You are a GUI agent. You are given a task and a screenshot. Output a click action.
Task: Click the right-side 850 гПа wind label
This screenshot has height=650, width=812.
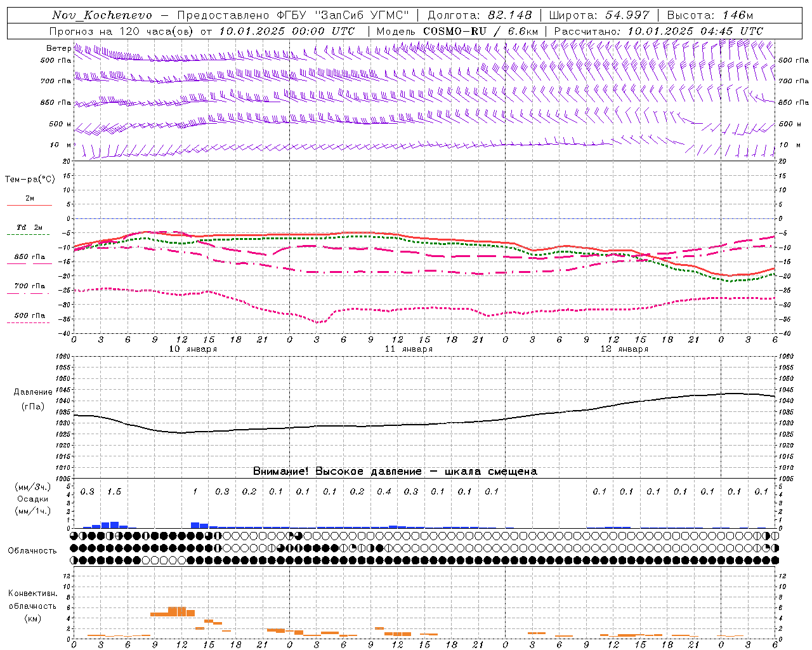pos(794,102)
